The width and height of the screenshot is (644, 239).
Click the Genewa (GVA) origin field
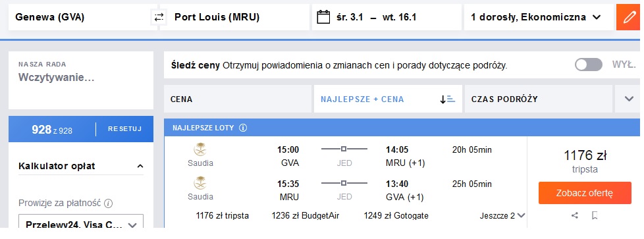coord(80,17)
